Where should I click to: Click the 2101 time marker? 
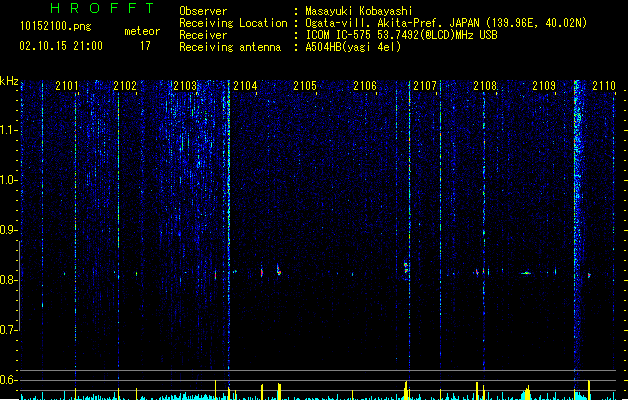pyautogui.click(x=67, y=86)
